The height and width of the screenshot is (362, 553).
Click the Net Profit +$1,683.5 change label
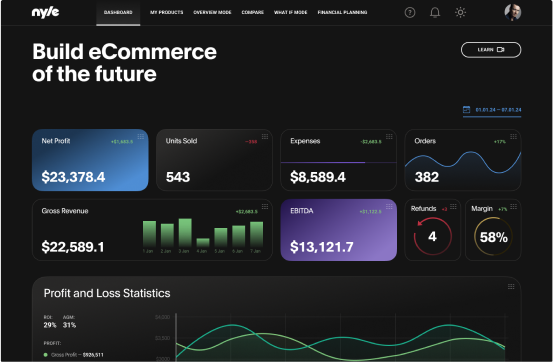[x=122, y=142]
